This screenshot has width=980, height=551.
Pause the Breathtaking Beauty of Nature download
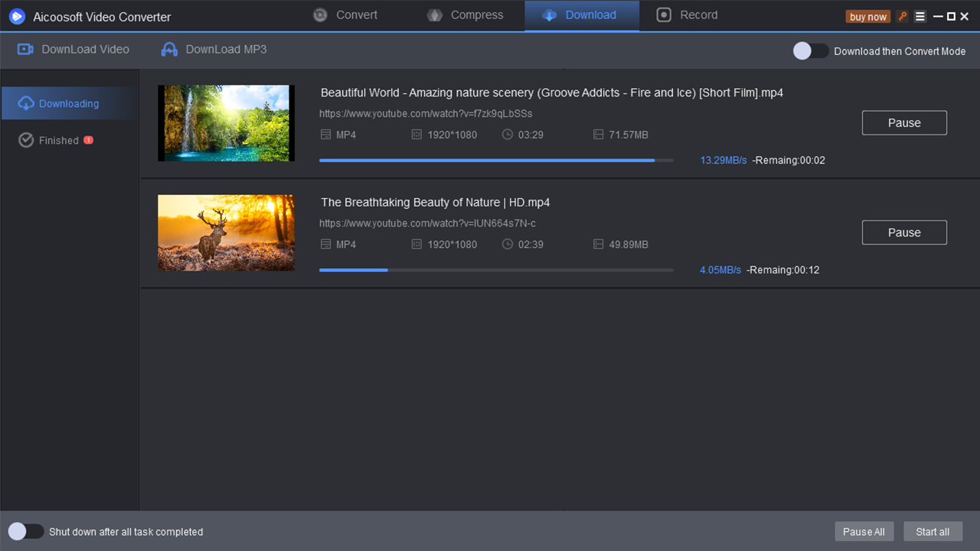pyautogui.click(x=904, y=232)
